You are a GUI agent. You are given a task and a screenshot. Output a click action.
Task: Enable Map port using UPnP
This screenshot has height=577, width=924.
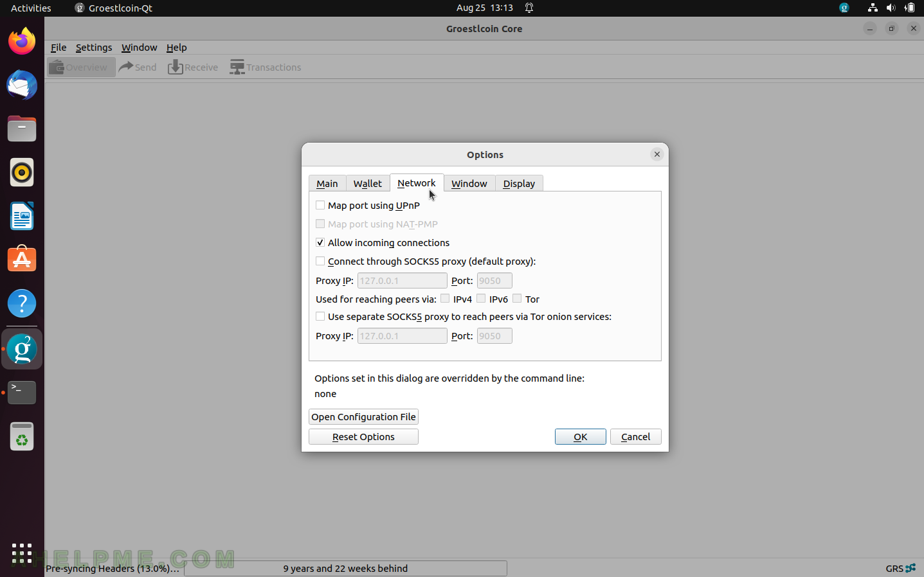point(320,205)
